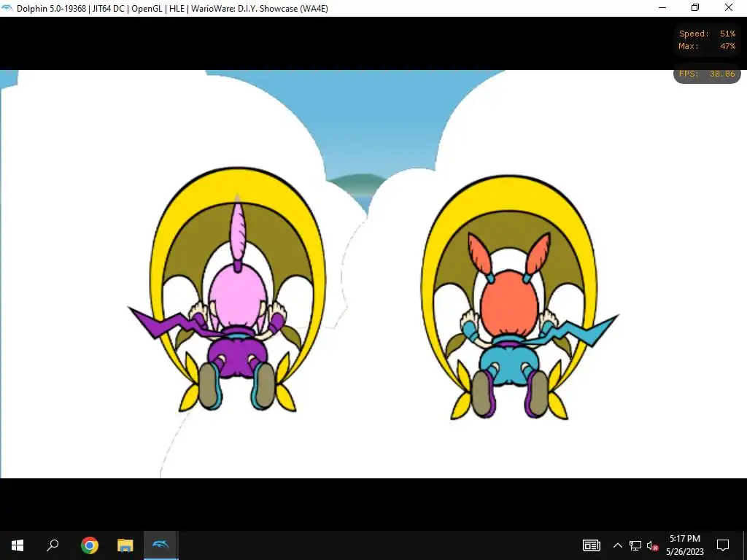Click the pink-haired character on glider
Image resolution: width=747 pixels, height=560 pixels.
237,305
